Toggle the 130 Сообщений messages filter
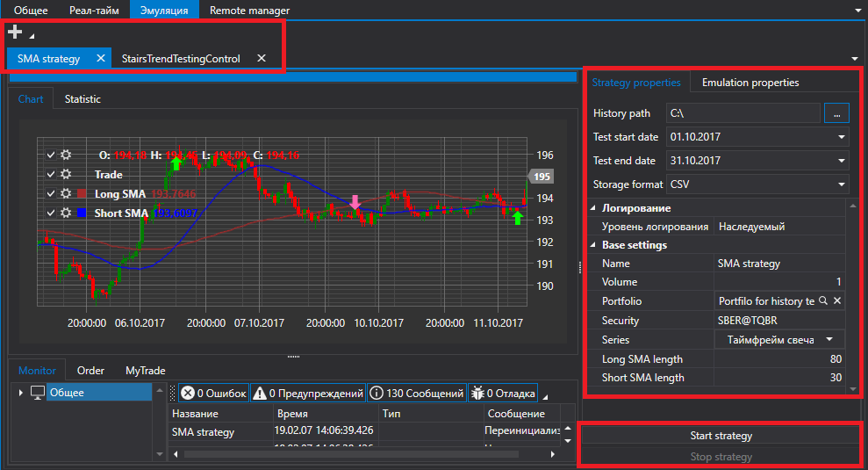 (x=416, y=393)
